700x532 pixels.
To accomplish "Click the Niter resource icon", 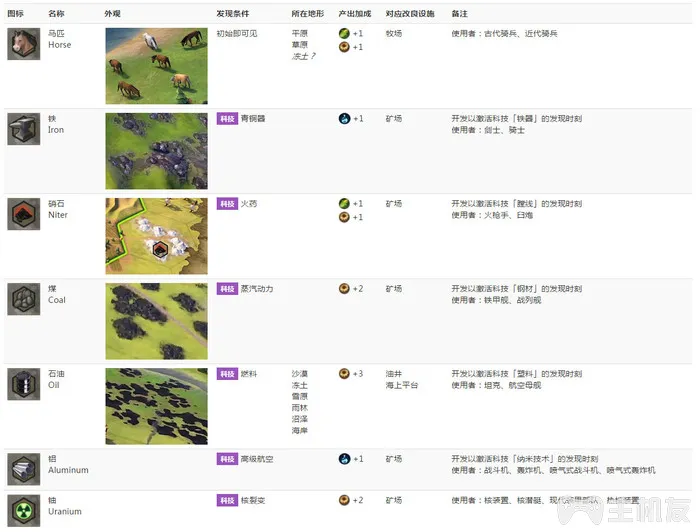I will coord(24,214).
